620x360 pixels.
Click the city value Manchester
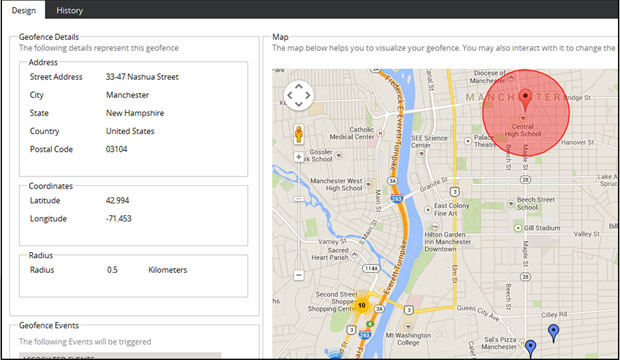click(127, 95)
